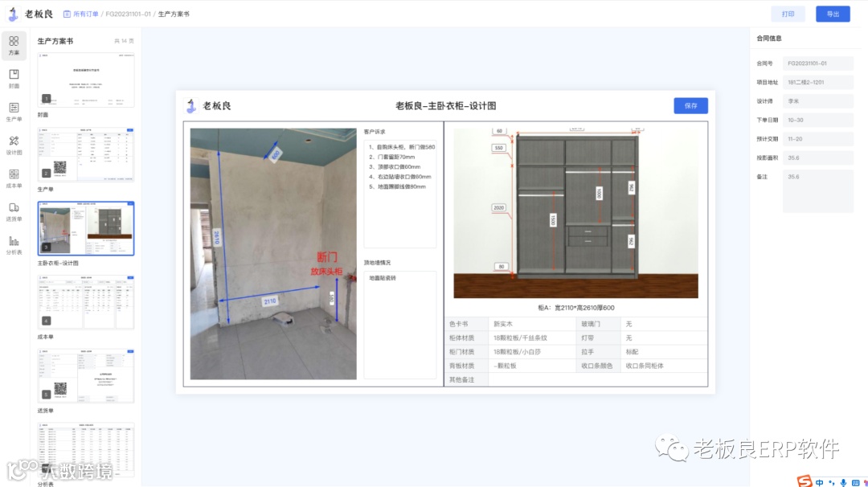The width and height of the screenshot is (868, 487).
Task: Click the 备注 text area
Action: click(x=817, y=191)
